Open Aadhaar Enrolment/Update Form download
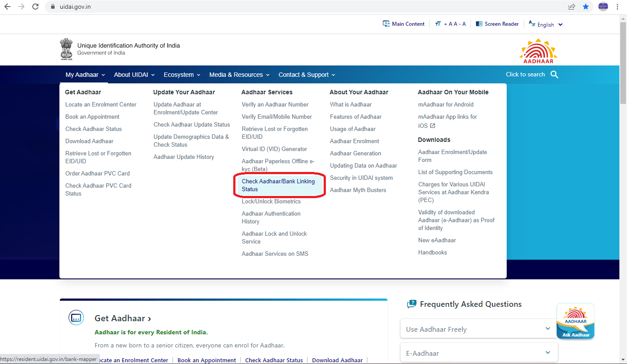 [x=453, y=156]
